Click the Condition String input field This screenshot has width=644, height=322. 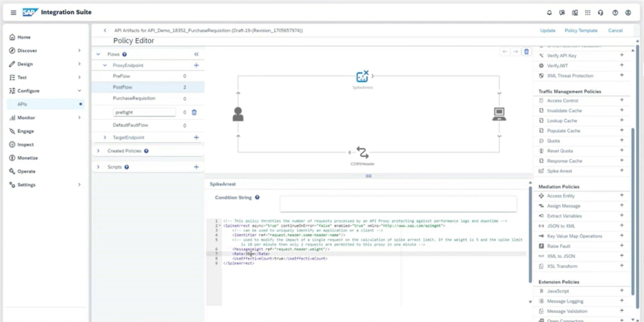[398, 204]
